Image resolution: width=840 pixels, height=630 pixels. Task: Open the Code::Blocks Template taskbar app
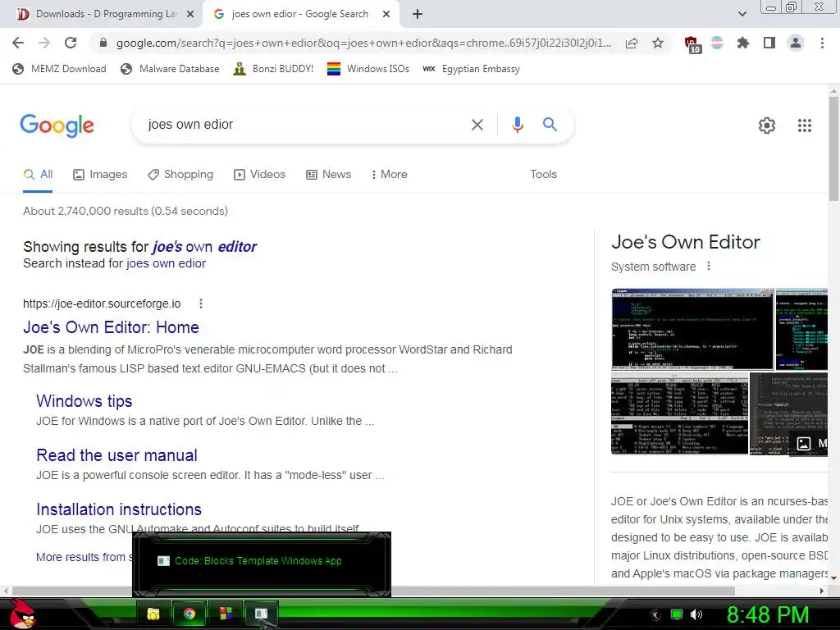point(262,614)
